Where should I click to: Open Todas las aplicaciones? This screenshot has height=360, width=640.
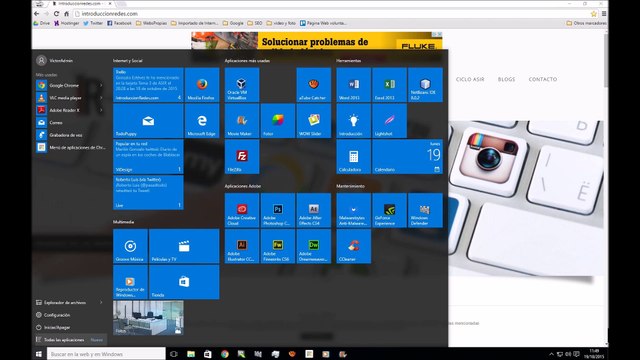click(x=69, y=340)
